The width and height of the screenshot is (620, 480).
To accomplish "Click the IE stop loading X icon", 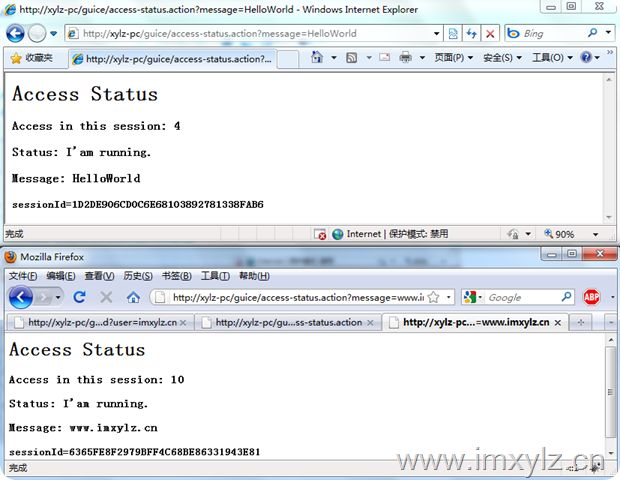I will (490, 34).
